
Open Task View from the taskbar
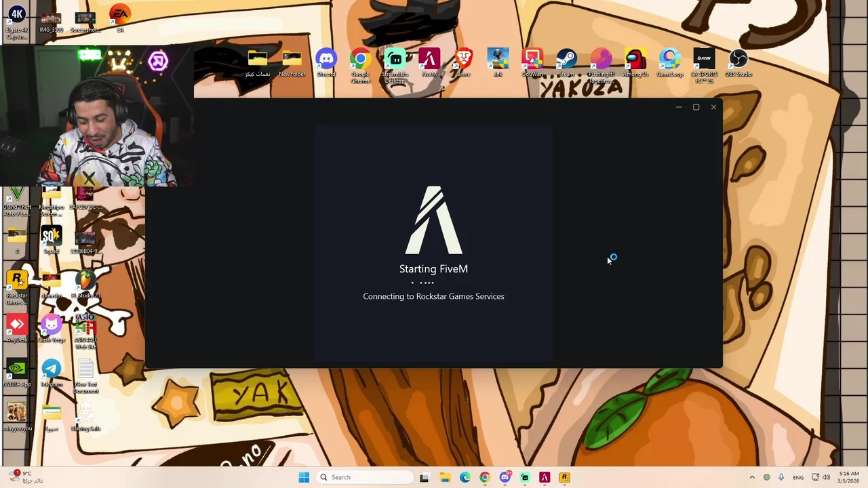425,477
